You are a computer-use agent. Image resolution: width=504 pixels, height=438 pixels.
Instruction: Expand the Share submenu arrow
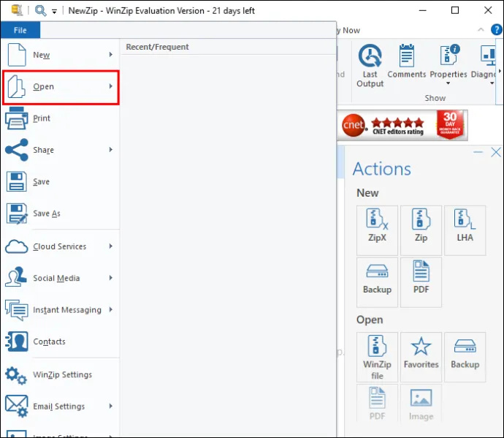tap(110, 149)
